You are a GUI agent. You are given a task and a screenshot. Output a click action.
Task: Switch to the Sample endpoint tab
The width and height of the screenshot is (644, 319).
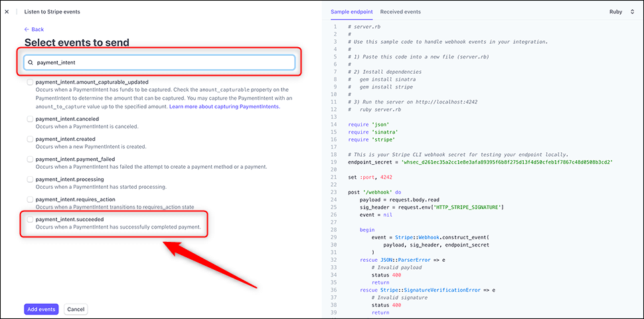coord(352,12)
